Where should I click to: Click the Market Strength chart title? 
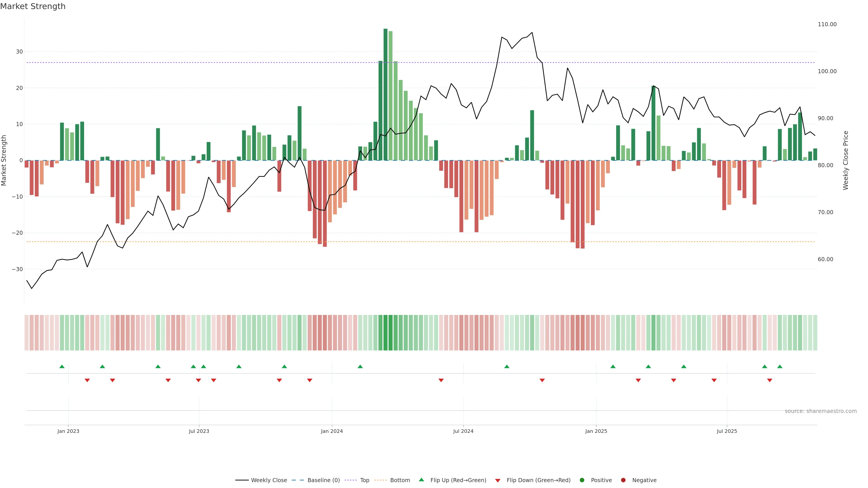click(x=33, y=6)
